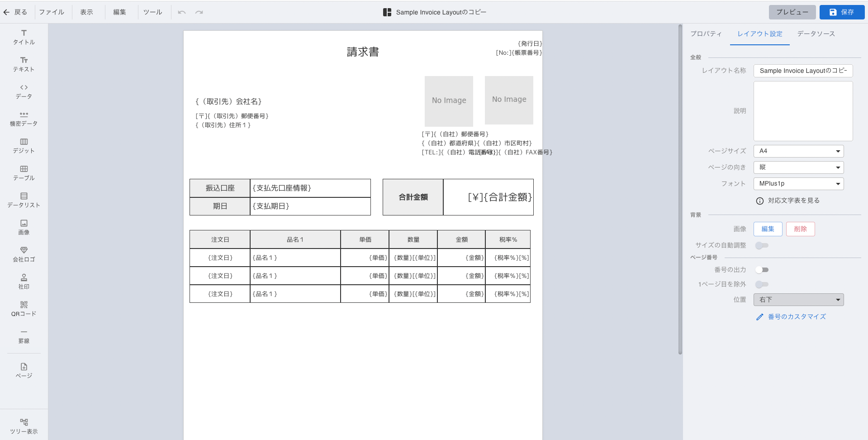
Task: Click the 品名1 table header cell
Action: [x=295, y=239]
